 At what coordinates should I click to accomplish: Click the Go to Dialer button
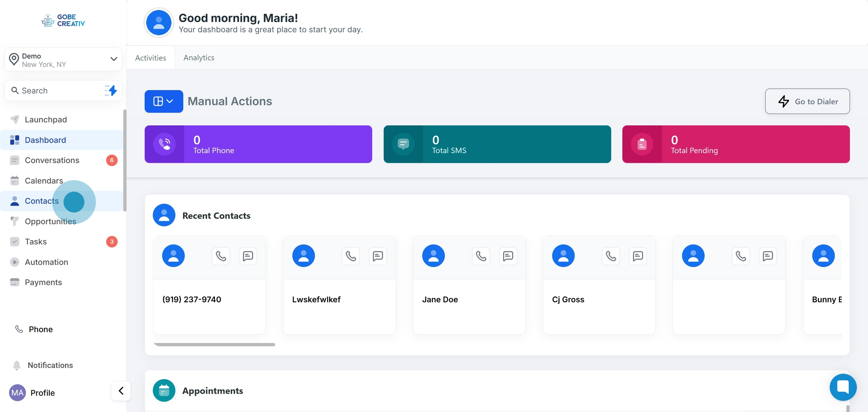(x=807, y=101)
